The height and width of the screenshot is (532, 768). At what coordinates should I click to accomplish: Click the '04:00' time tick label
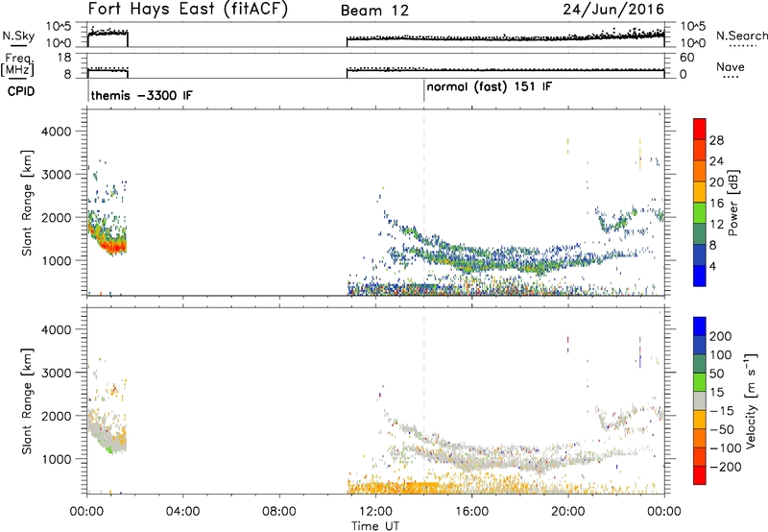coord(182,511)
